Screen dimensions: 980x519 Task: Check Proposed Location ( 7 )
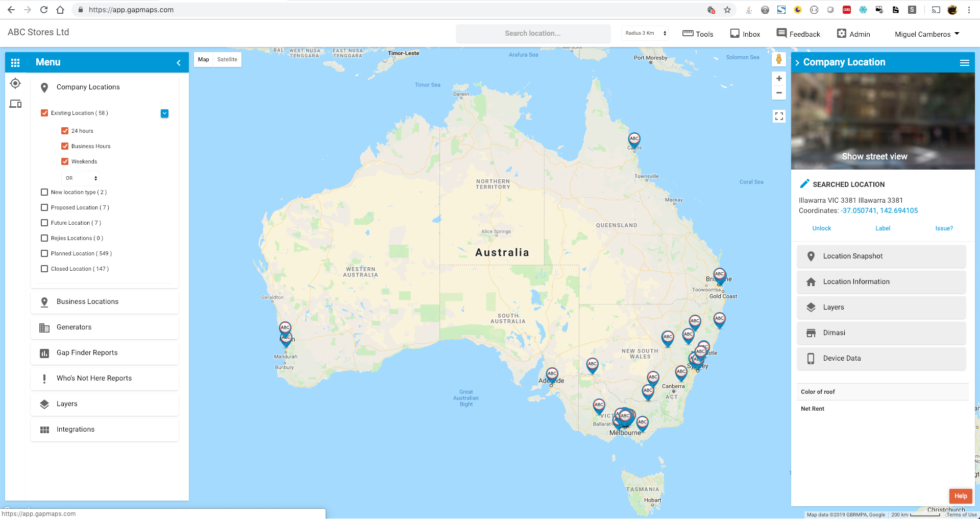coord(44,207)
